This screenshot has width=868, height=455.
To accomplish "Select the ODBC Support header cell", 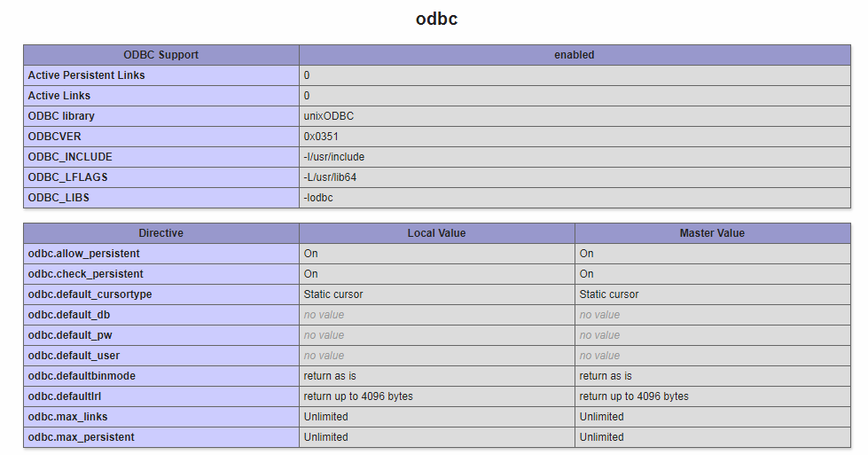I will (161, 55).
